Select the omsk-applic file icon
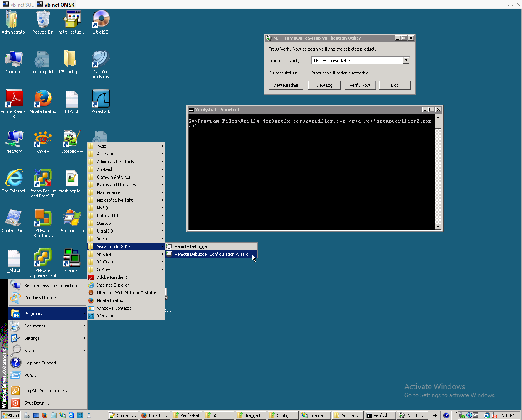Screen dimensions: 522x420 point(72,181)
